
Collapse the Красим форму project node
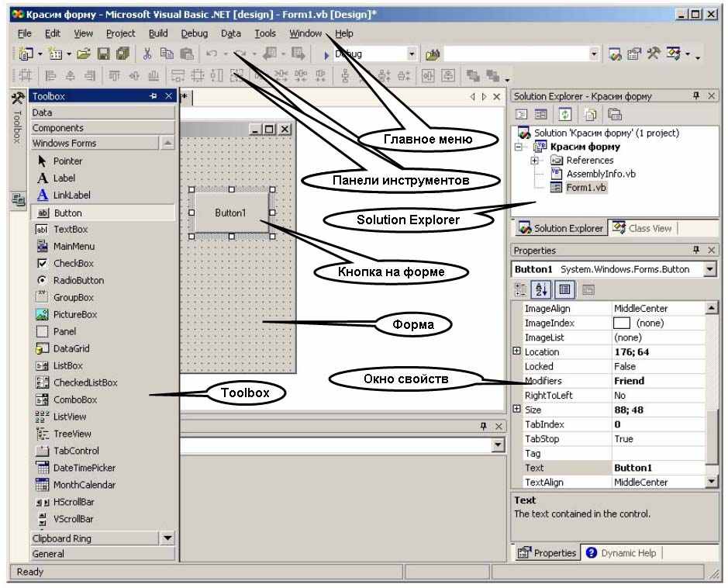pyautogui.click(x=519, y=147)
